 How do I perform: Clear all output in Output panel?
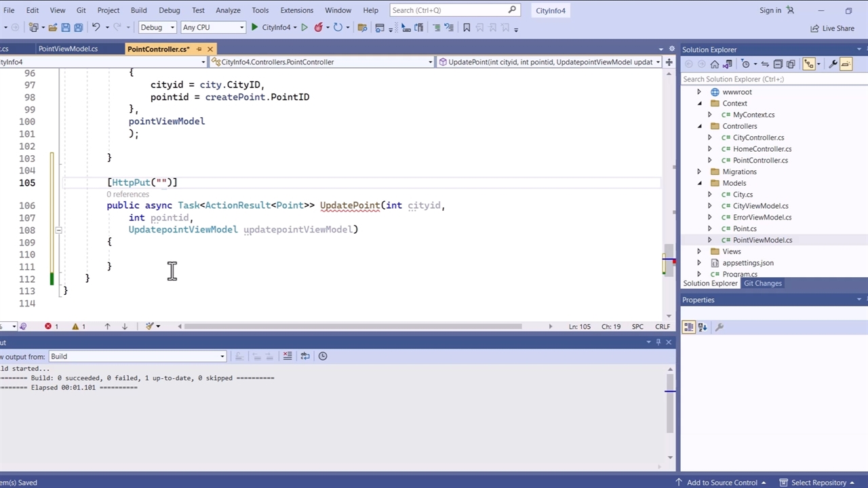point(288,357)
